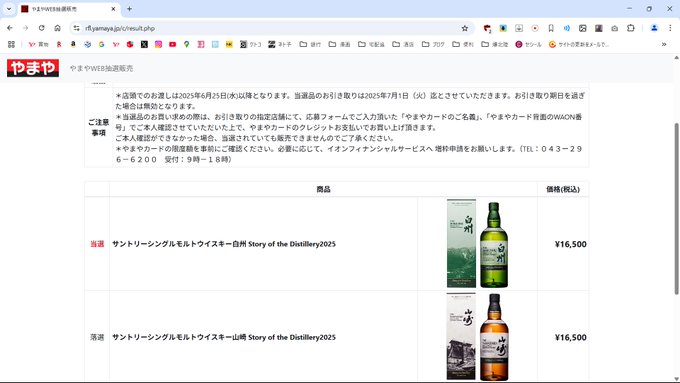Bookmark this page with the star icon
Screen dimensions: 680x383
[465, 28]
